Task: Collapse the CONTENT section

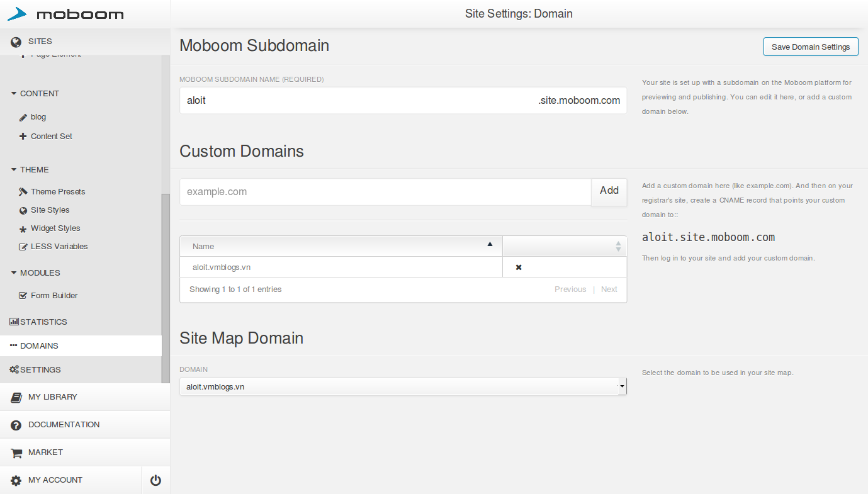Action: click(14, 94)
